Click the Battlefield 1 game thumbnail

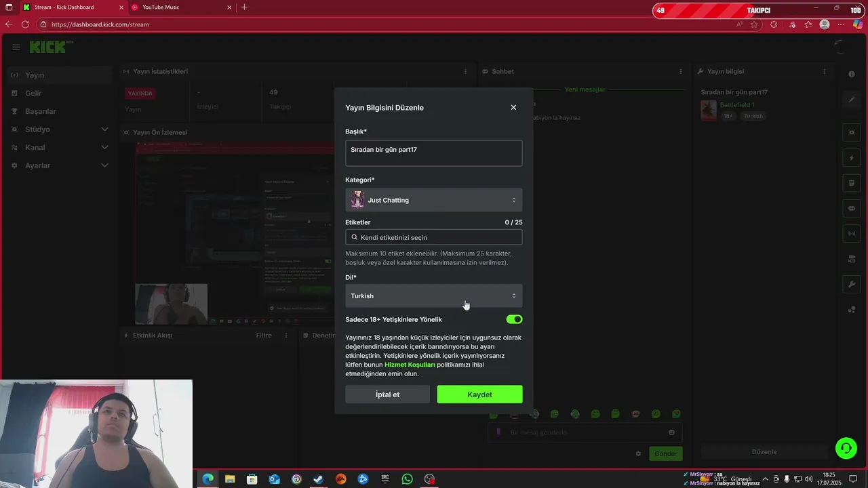click(709, 110)
